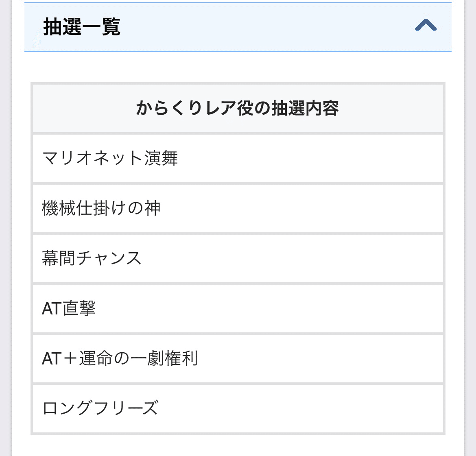Click the word 権利 in AT＋運命の一劇権利
This screenshot has width=476, height=456.
(181, 358)
